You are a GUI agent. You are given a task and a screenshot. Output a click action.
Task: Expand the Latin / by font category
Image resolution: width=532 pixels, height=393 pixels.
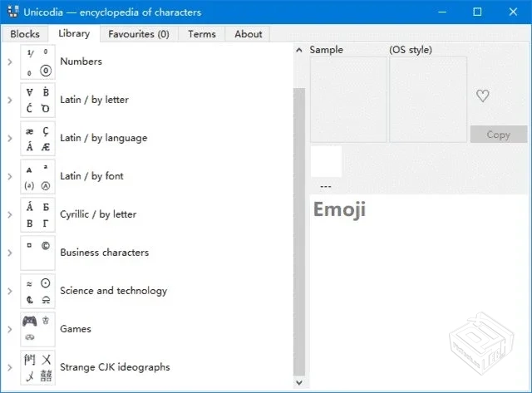tap(10, 177)
